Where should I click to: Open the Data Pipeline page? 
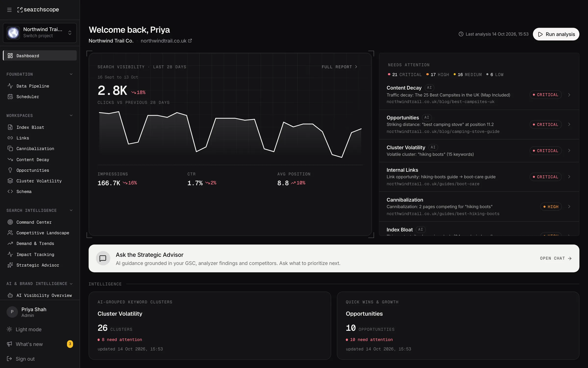coord(40,86)
